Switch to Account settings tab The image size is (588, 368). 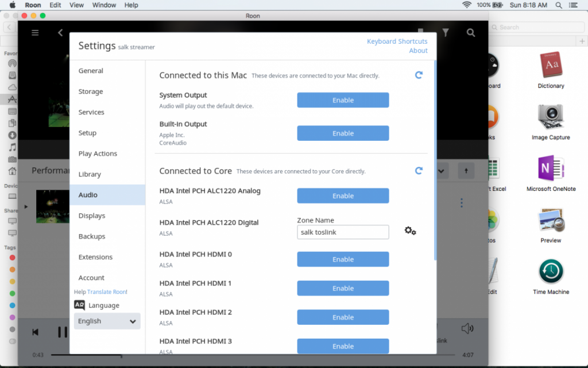107,278
